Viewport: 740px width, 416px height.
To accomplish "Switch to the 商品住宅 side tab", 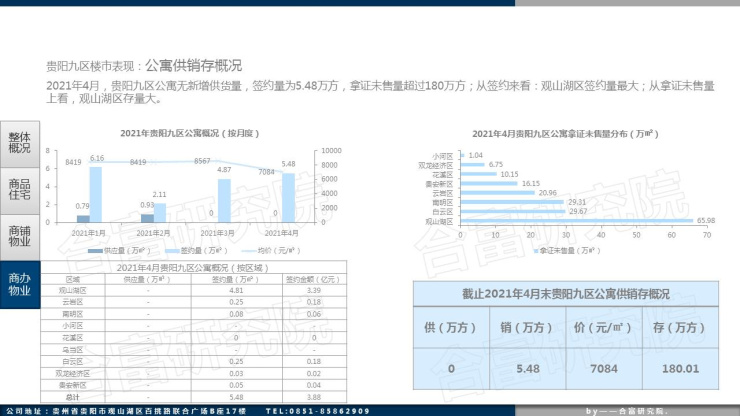I will point(20,190).
